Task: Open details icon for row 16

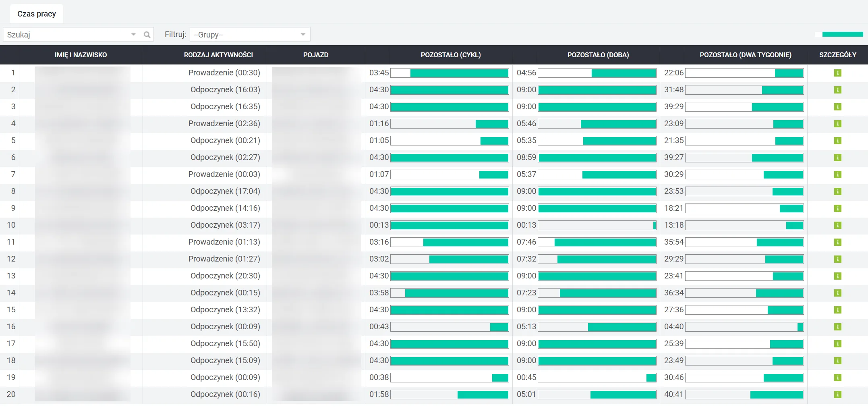Action: [837, 327]
